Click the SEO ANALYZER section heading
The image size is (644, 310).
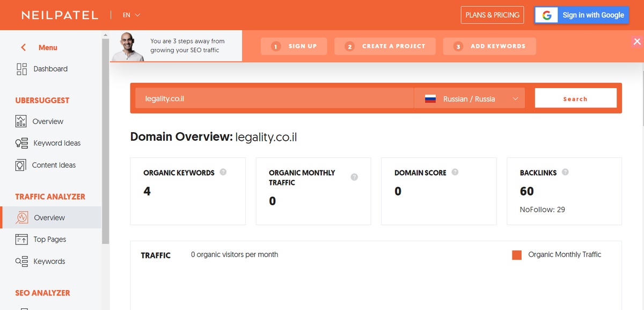pyautogui.click(x=42, y=293)
